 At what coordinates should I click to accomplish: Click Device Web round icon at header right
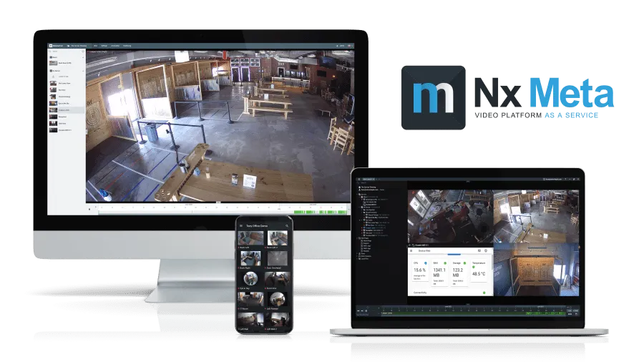(x=486, y=250)
